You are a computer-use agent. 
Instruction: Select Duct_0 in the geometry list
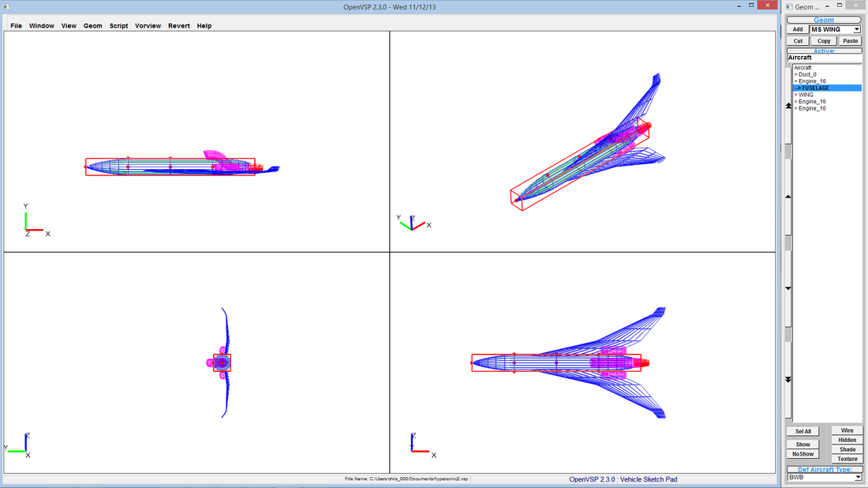[806, 74]
